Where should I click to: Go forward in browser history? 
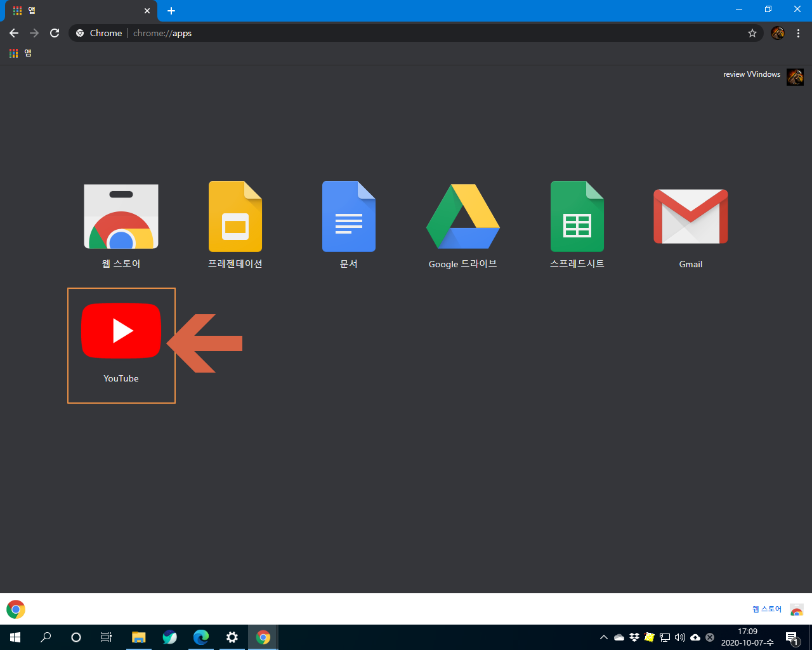tap(34, 33)
